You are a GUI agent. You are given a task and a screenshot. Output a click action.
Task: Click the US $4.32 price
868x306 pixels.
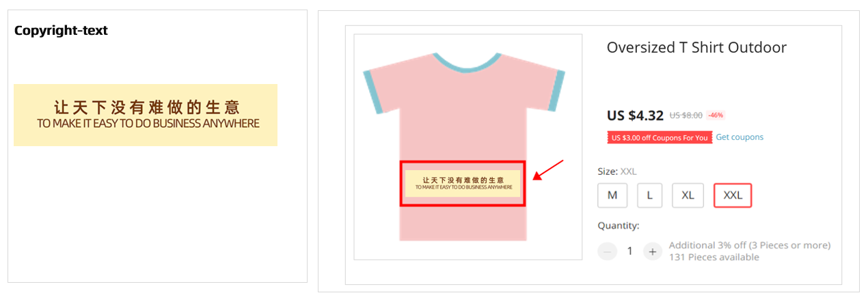click(x=635, y=115)
